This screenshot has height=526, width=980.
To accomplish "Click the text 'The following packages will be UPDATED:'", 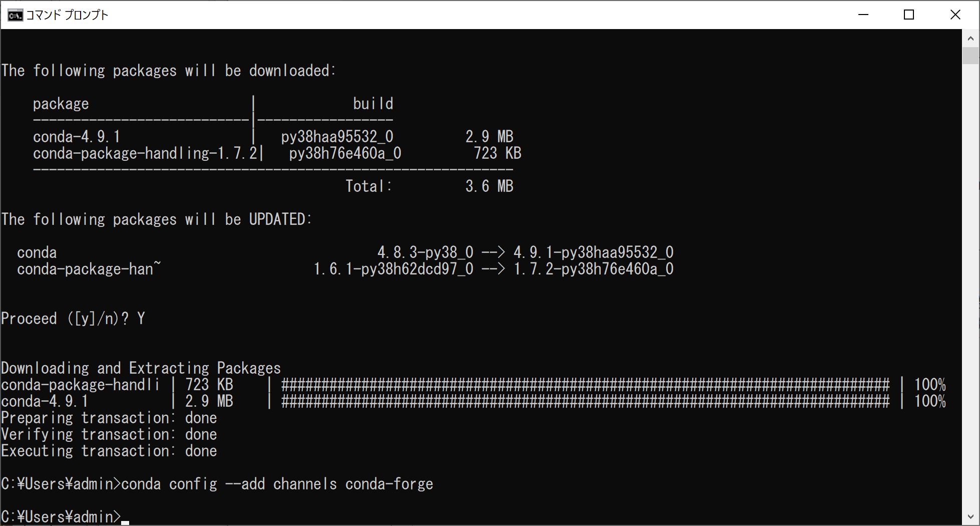I will pos(157,219).
